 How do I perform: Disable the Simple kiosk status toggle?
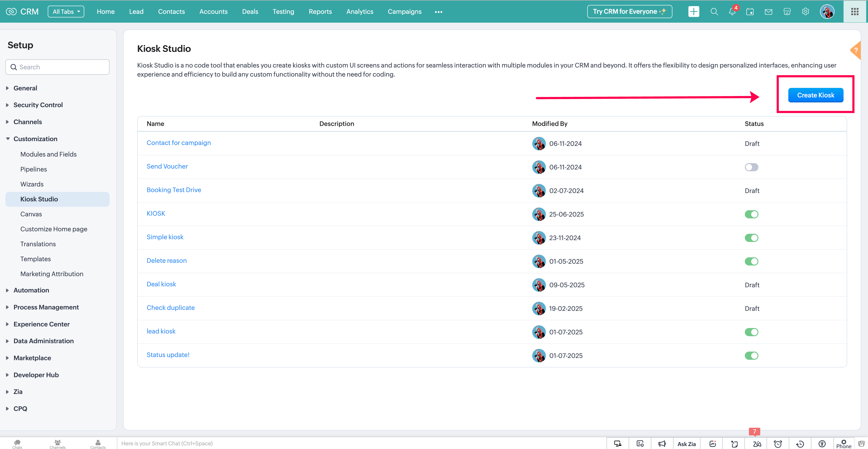(751, 238)
